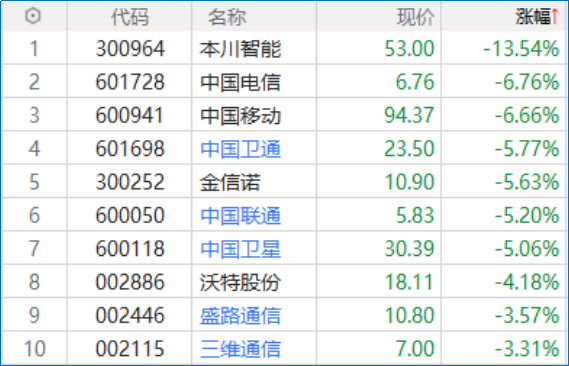This screenshot has height=366, width=569.
Task: Click the -13.54% change value
Action: 521,49
